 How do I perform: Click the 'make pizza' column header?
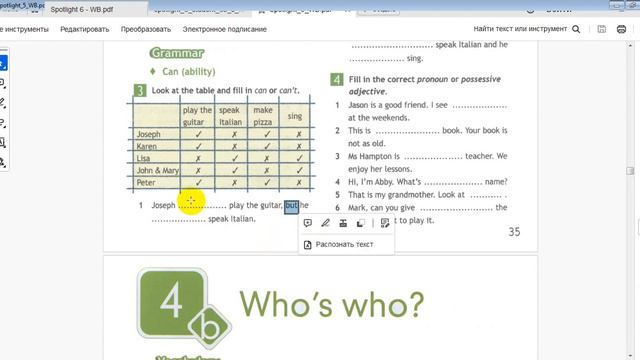(x=263, y=116)
